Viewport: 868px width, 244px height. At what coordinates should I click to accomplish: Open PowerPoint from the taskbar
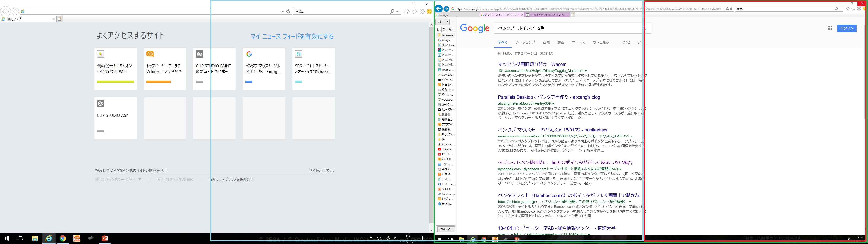pos(105,238)
